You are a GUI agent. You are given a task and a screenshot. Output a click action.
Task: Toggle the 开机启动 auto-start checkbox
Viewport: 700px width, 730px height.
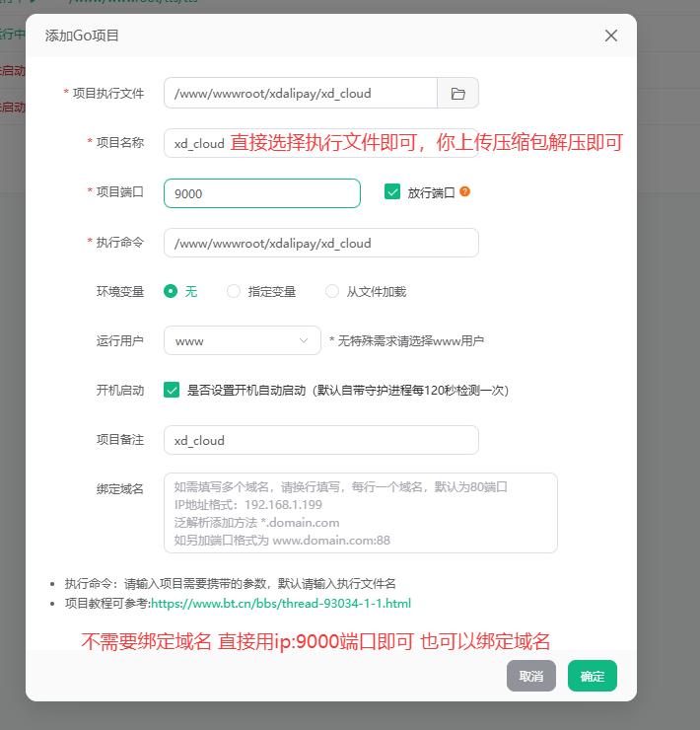[172, 390]
